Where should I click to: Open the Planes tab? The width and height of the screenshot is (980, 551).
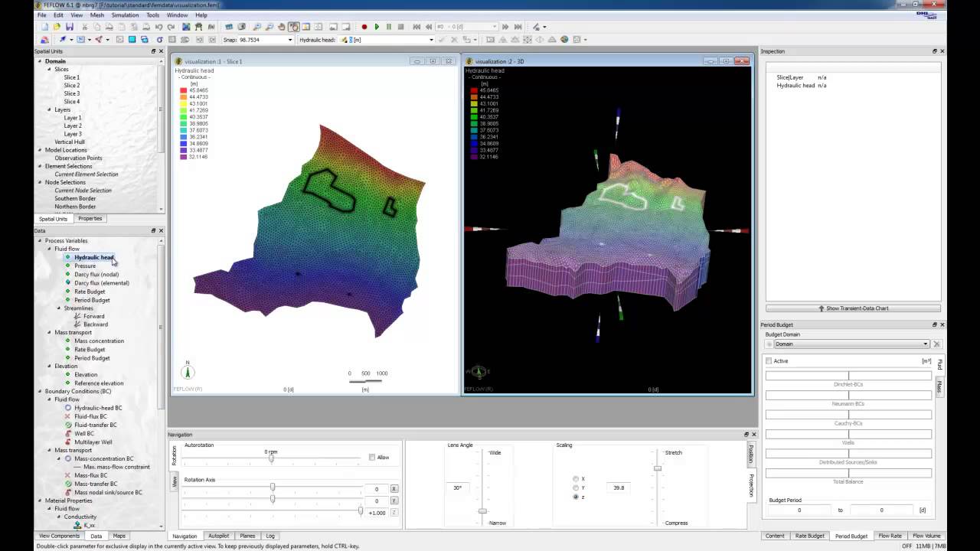(247, 536)
